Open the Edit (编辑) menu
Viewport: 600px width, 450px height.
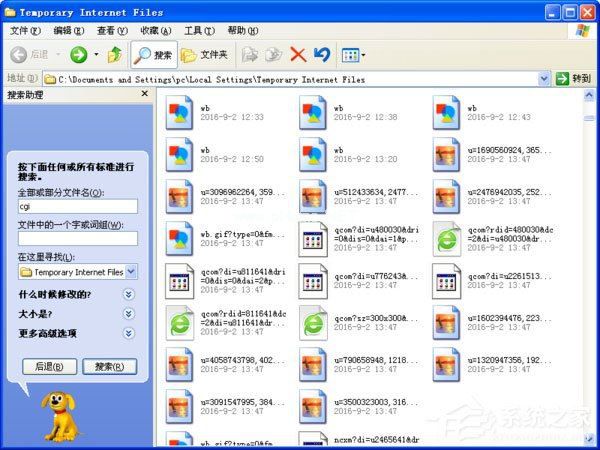pyautogui.click(x=68, y=31)
